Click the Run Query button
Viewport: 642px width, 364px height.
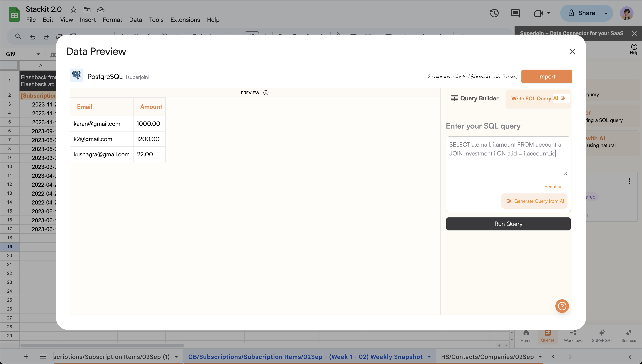coord(508,224)
